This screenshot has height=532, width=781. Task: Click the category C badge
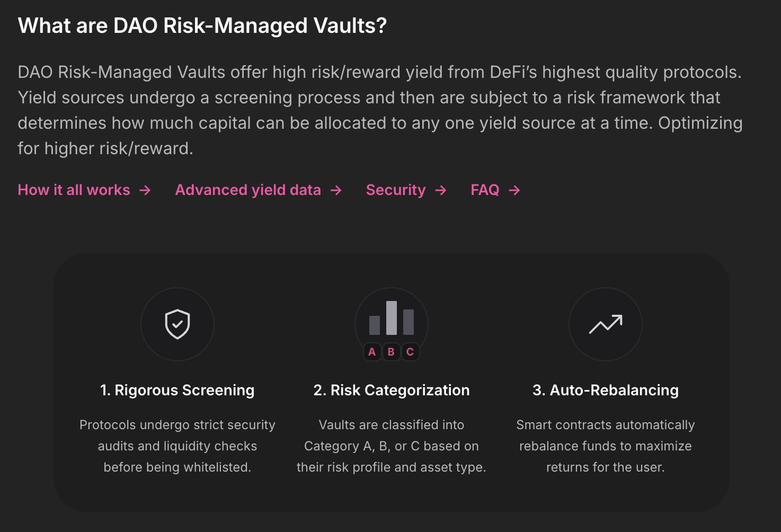[x=410, y=352]
